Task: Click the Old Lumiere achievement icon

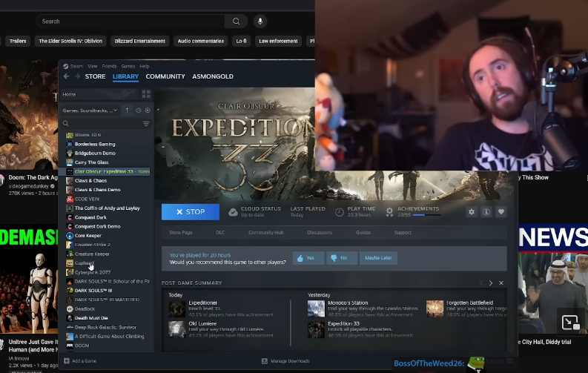Action: point(177,329)
